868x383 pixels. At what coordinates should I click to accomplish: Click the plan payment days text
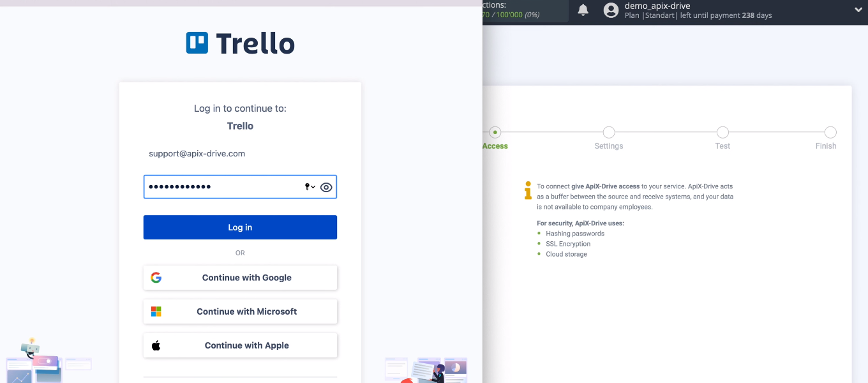[698, 15]
